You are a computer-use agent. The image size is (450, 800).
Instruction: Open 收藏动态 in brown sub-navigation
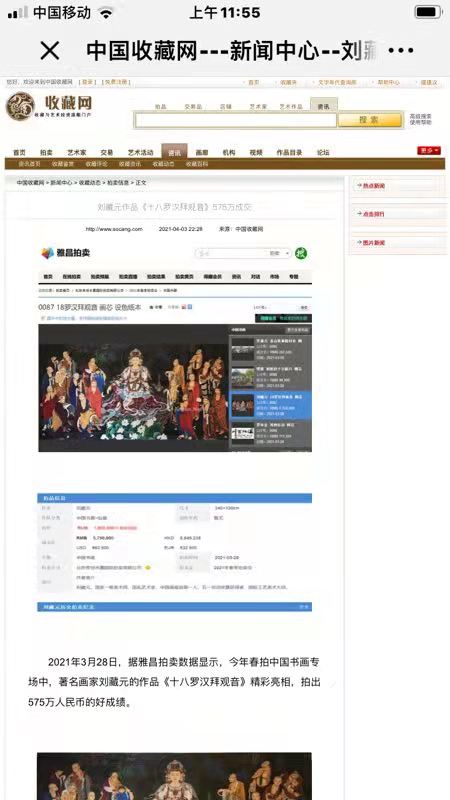[x=163, y=164]
